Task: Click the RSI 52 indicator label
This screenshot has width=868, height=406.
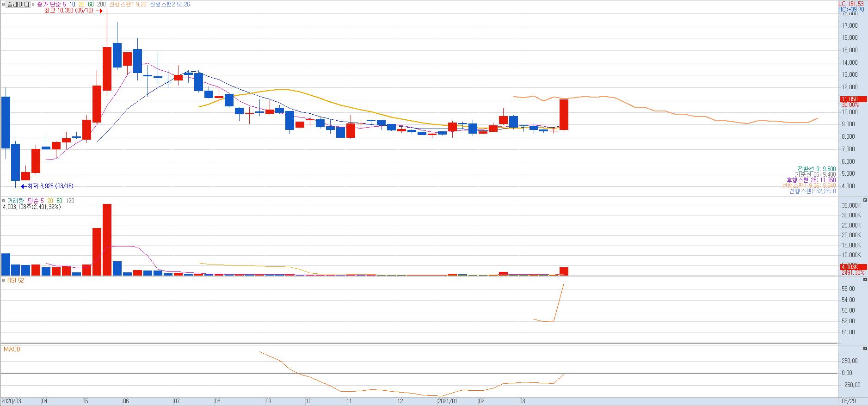Action: coord(15,280)
